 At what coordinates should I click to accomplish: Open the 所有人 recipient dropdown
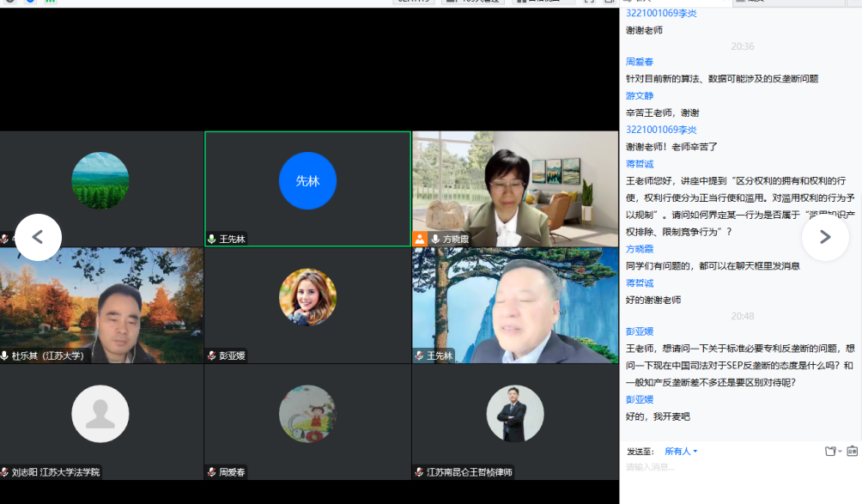[681, 452]
